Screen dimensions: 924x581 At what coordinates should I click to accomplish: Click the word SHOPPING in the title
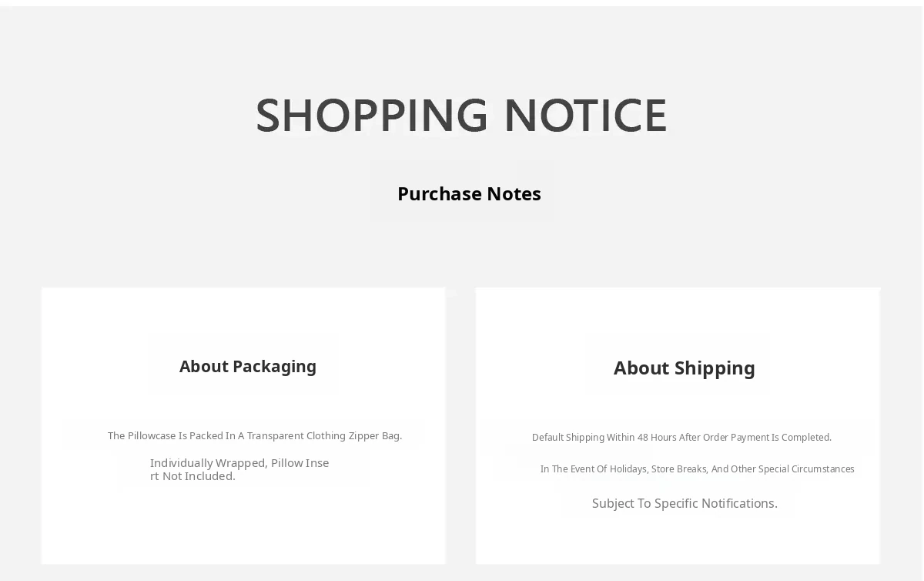pos(372,116)
